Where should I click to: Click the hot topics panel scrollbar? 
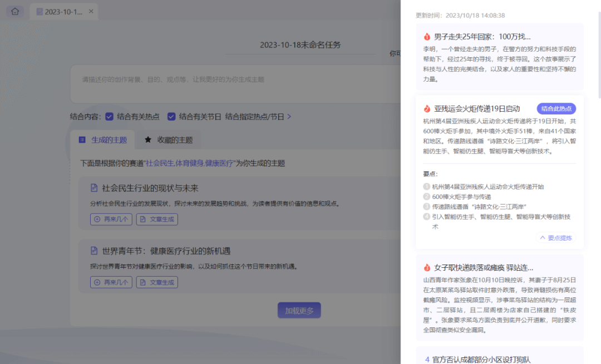[599, 55]
